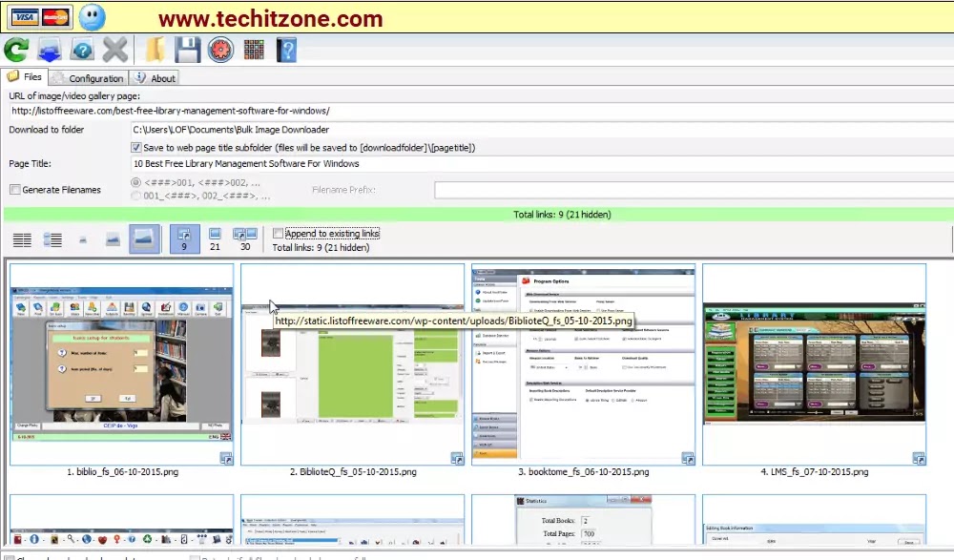Viewport: 954px width, 560px height.
Task: Select the Statistics window thumbnail in second row
Action: [584, 519]
